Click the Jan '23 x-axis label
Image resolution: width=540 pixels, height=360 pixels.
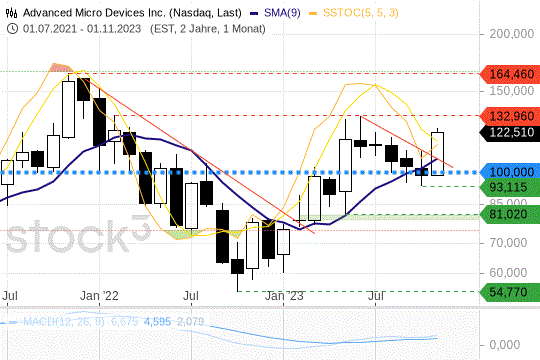284,296
